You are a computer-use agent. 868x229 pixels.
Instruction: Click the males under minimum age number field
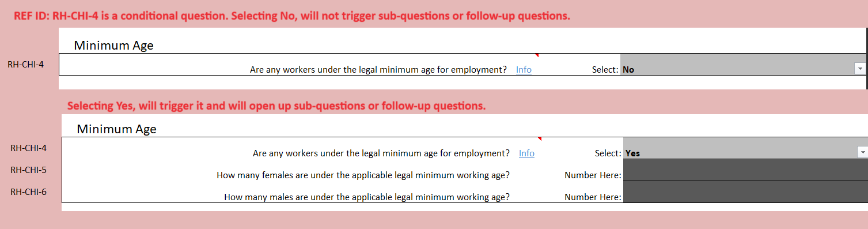tap(745, 192)
